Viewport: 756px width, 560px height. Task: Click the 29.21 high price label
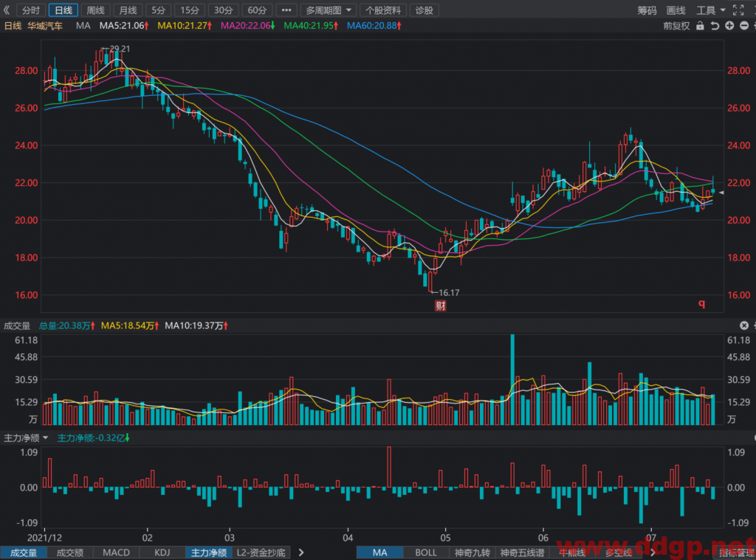pyautogui.click(x=120, y=49)
